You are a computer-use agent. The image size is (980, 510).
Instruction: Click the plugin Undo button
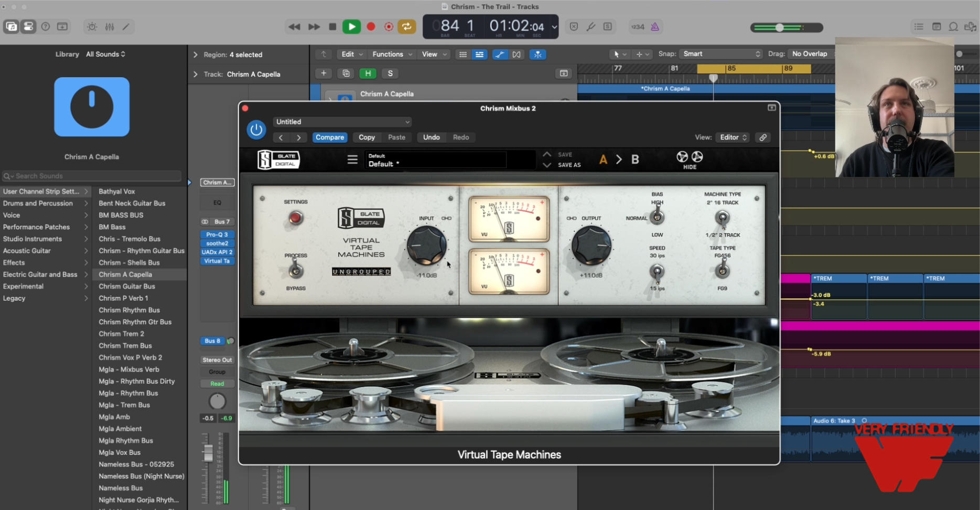click(x=432, y=137)
